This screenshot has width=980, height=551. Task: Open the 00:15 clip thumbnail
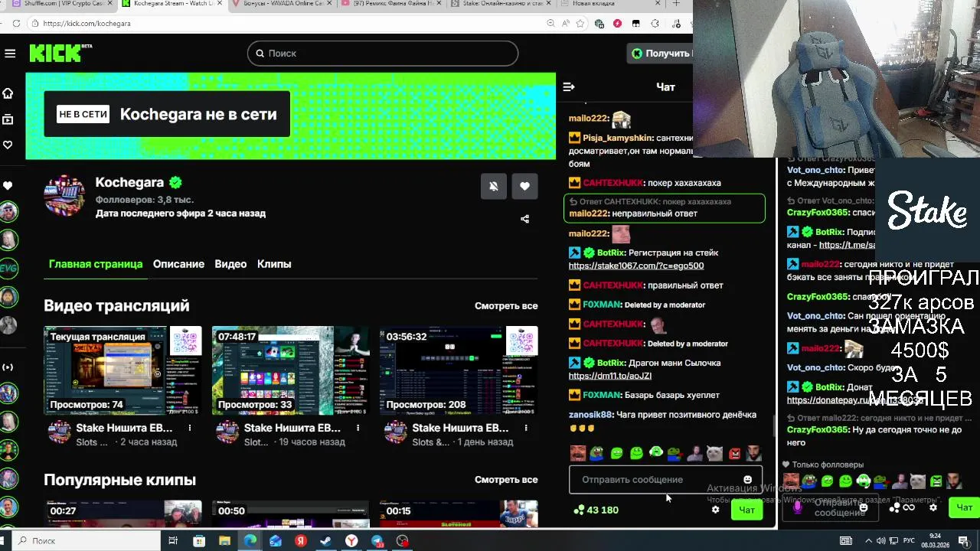pos(459,514)
